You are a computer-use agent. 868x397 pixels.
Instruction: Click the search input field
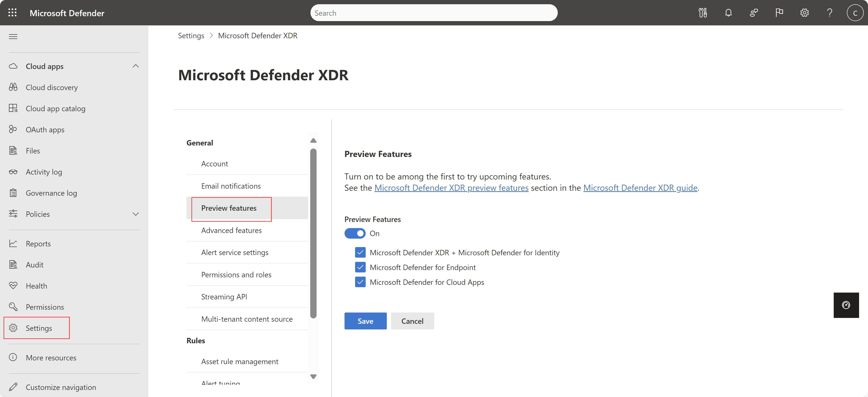click(434, 13)
